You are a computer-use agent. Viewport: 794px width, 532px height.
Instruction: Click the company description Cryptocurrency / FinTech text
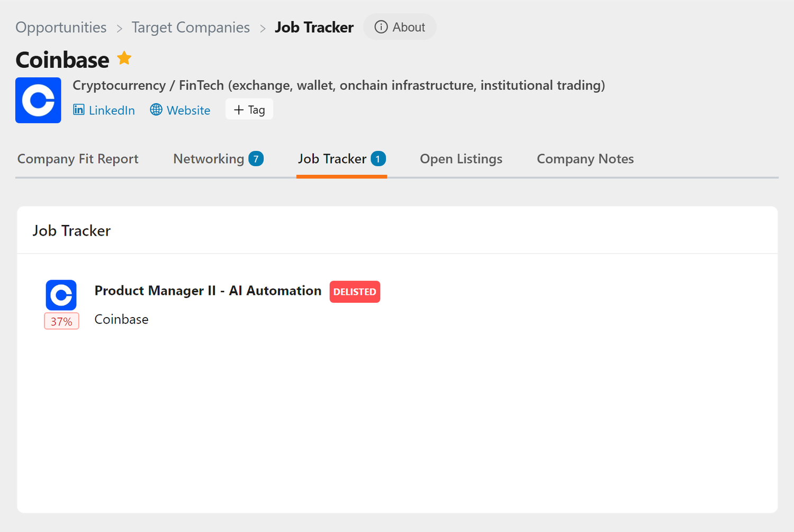click(339, 85)
